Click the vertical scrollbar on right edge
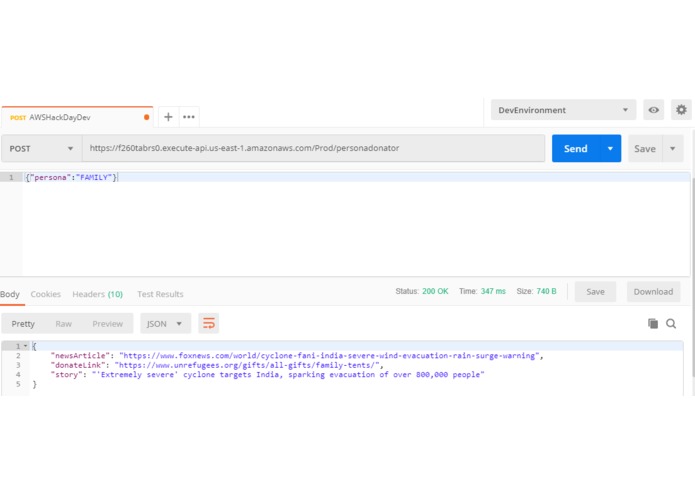This screenshot has width=695, height=494. 693,275
